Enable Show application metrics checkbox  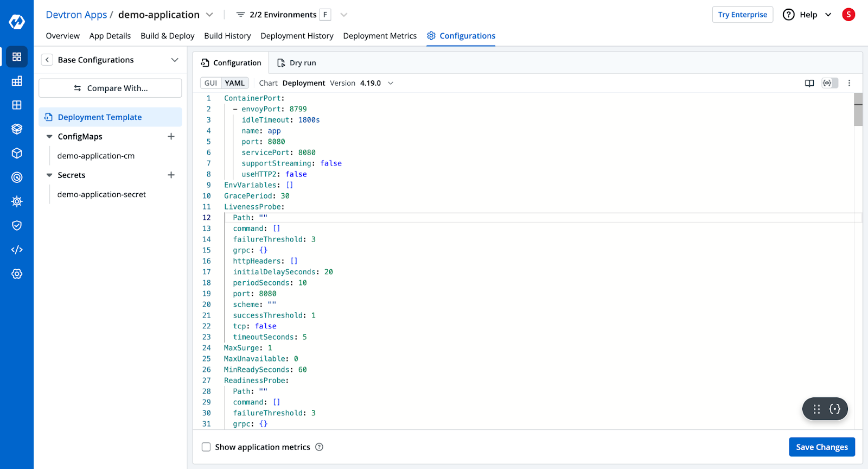coord(206,447)
